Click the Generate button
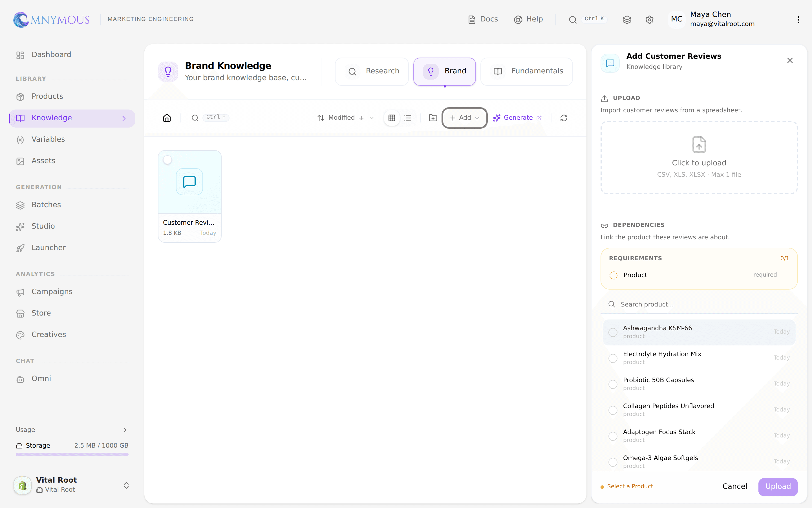The width and height of the screenshot is (812, 508). click(517, 118)
